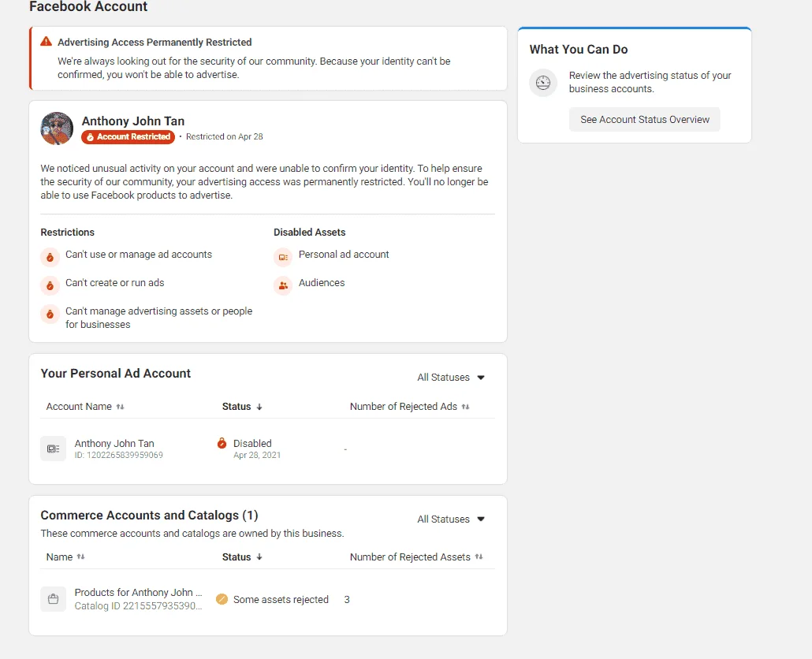Click the Some assets rejected status icon
The image size is (812, 659).
click(x=222, y=599)
